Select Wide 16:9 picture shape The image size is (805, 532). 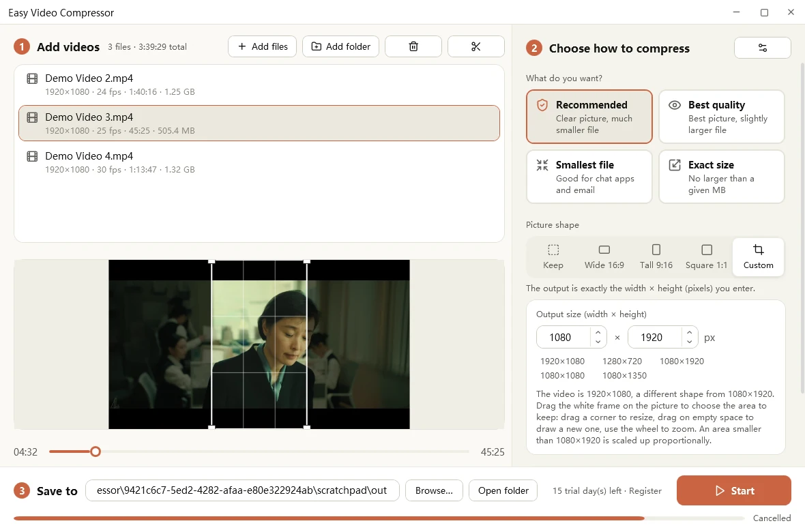pyautogui.click(x=604, y=256)
